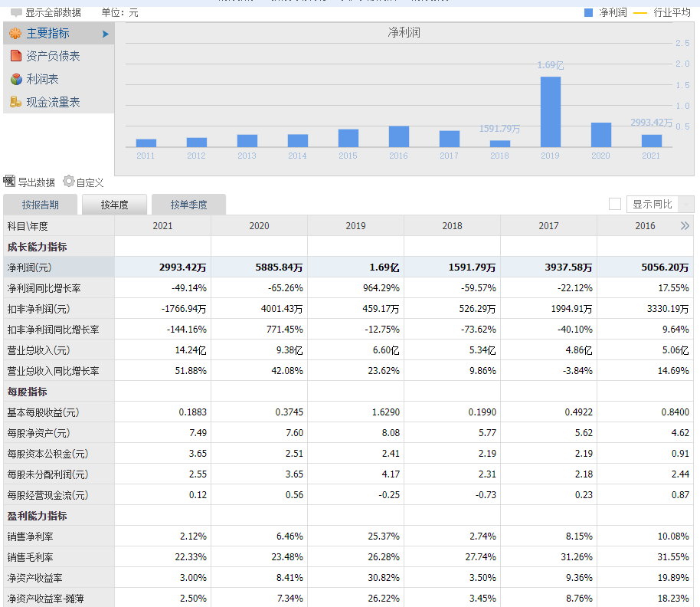Image resolution: width=700 pixels, height=607 pixels.
Task: Click the 自定义 button text
Action: (90, 182)
